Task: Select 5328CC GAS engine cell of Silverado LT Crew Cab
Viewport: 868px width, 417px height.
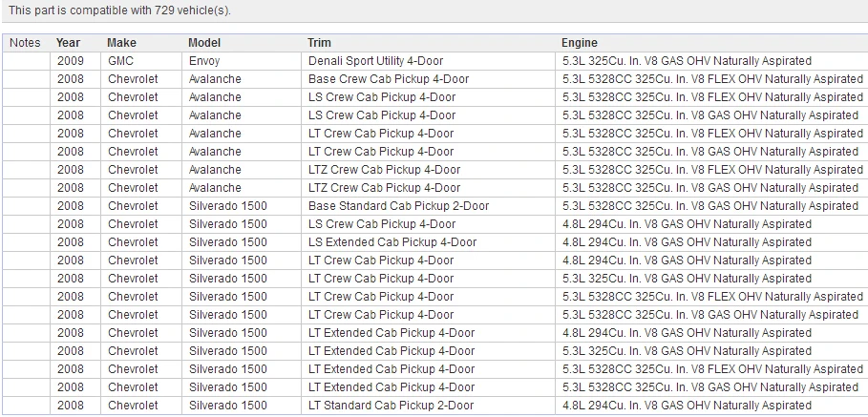Action: 710,315
